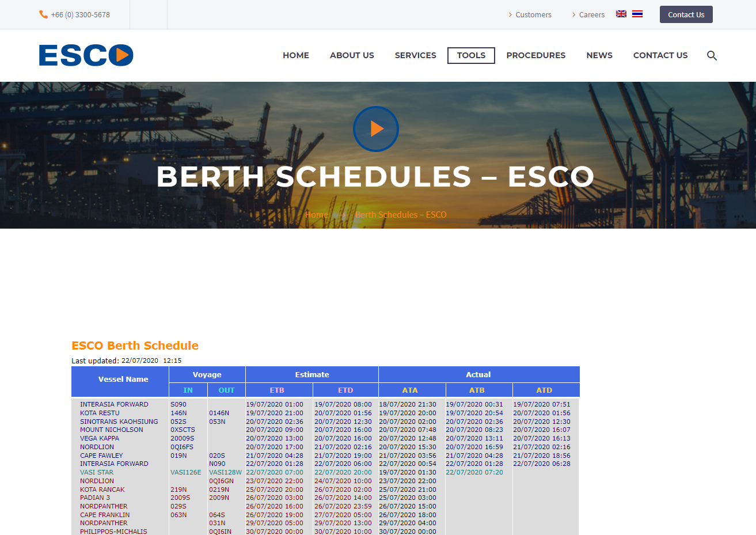The width and height of the screenshot is (756, 535).
Task: Click the NEWS navigation item
Action: click(x=599, y=55)
